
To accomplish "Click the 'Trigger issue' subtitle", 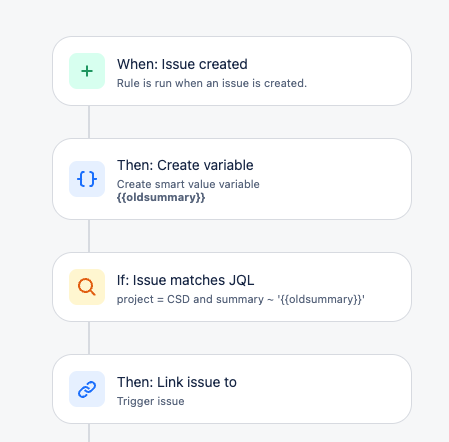I will click(x=150, y=401).
